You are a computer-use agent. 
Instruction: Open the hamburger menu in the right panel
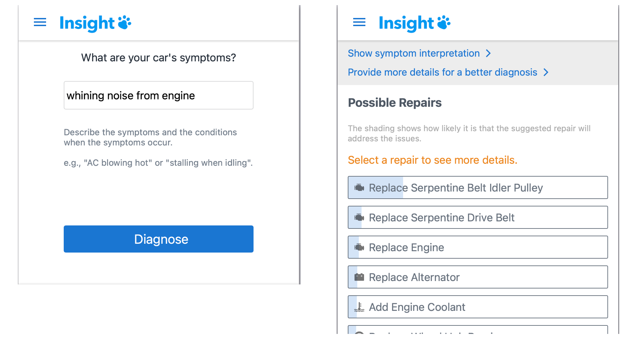click(x=359, y=22)
